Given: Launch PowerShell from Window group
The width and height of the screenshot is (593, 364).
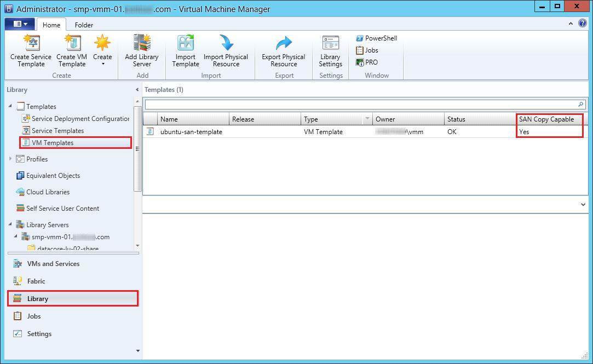Looking at the screenshot, I should coord(376,38).
